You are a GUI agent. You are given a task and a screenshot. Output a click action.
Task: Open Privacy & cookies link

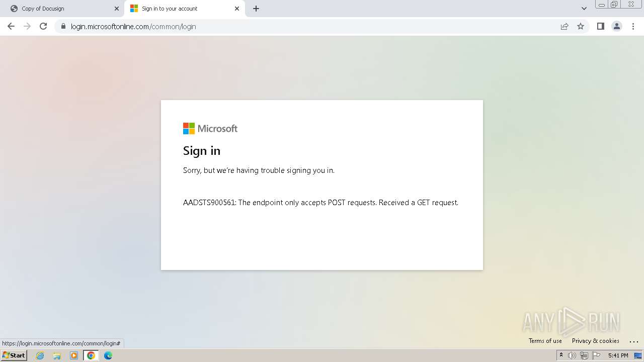595,341
